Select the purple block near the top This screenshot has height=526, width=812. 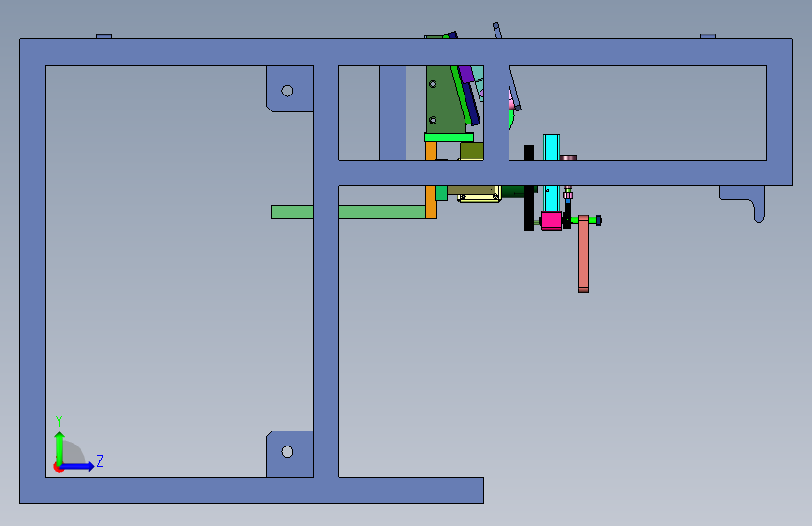pyautogui.click(x=466, y=74)
